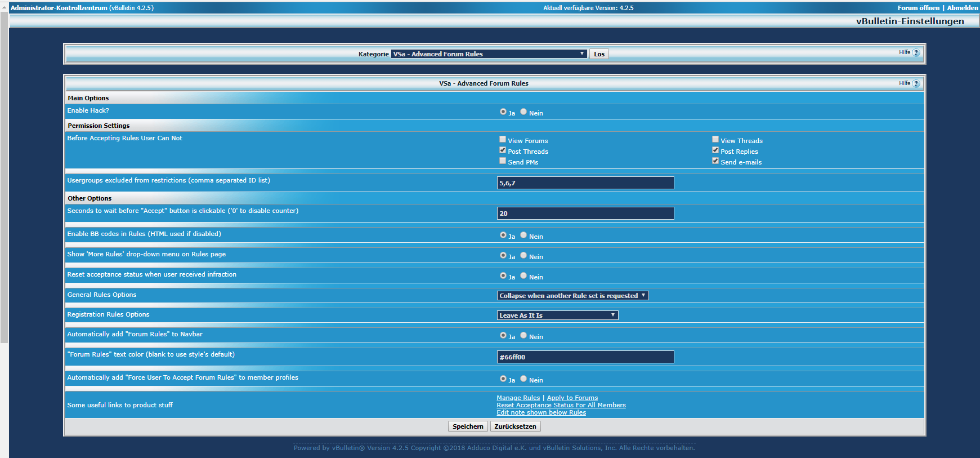Select Ja for Reset acceptance status on infraction
This screenshot has height=458, width=980.
503,275
